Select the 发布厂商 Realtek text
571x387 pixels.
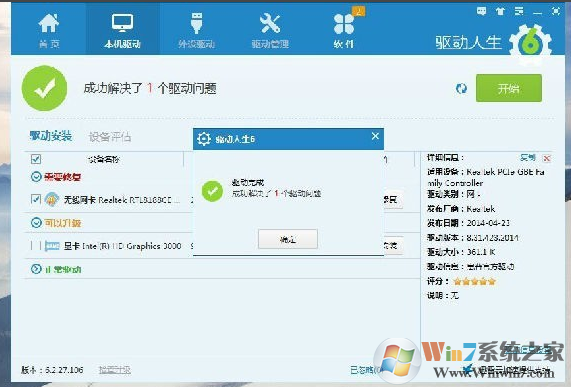coord(461,209)
